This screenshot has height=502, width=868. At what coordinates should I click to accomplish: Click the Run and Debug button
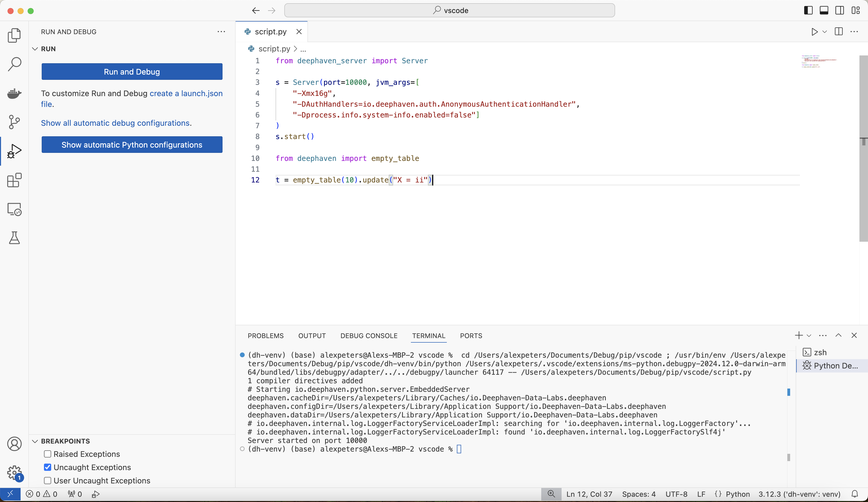click(132, 72)
